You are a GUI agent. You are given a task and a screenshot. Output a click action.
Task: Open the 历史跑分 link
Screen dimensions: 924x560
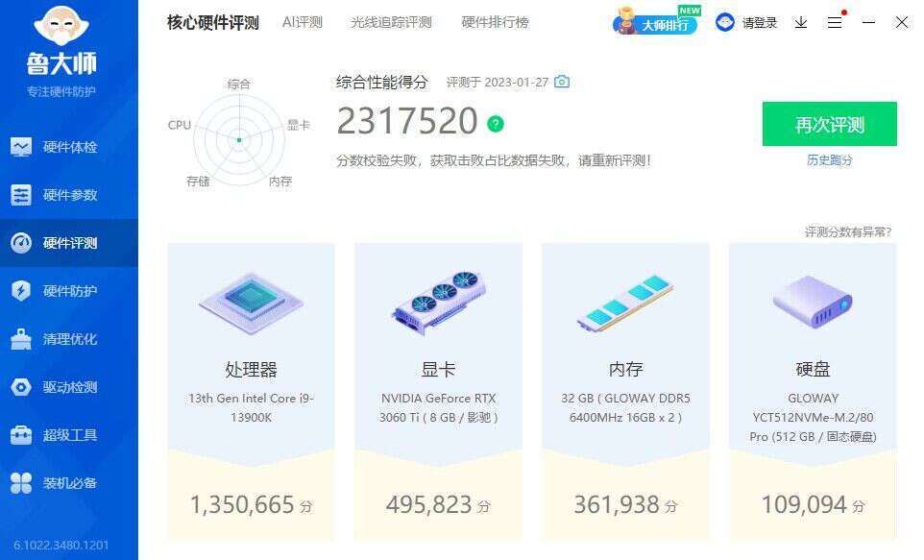click(830, 160)
